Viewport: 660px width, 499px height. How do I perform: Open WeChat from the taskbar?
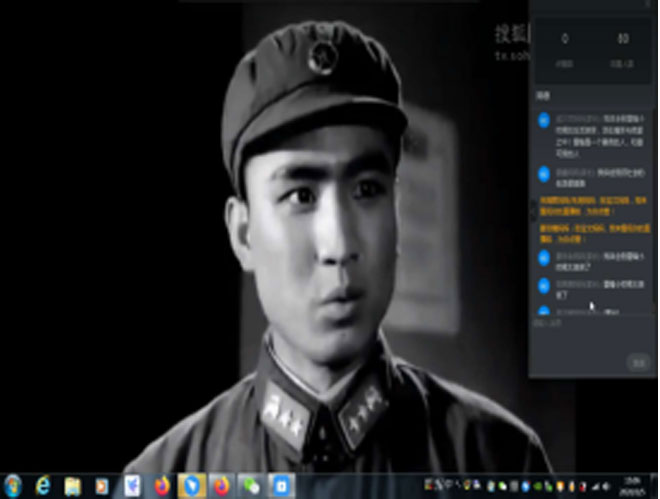point(252,487)
